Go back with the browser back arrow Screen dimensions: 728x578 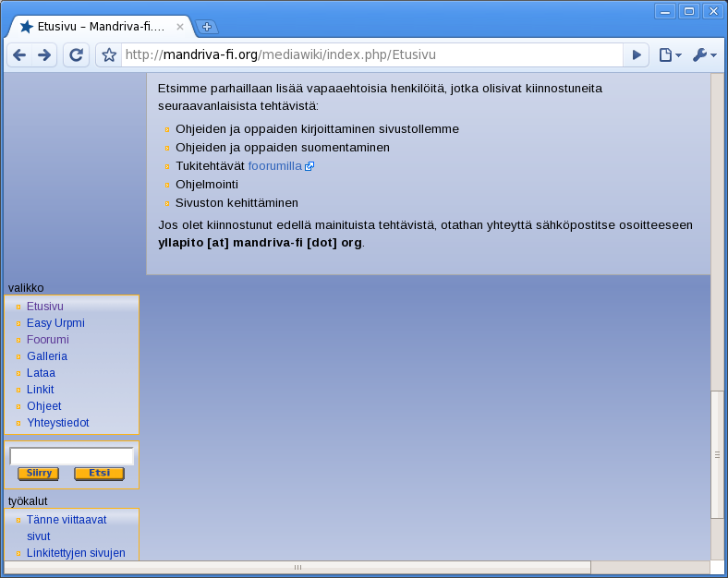coord(19,55)
